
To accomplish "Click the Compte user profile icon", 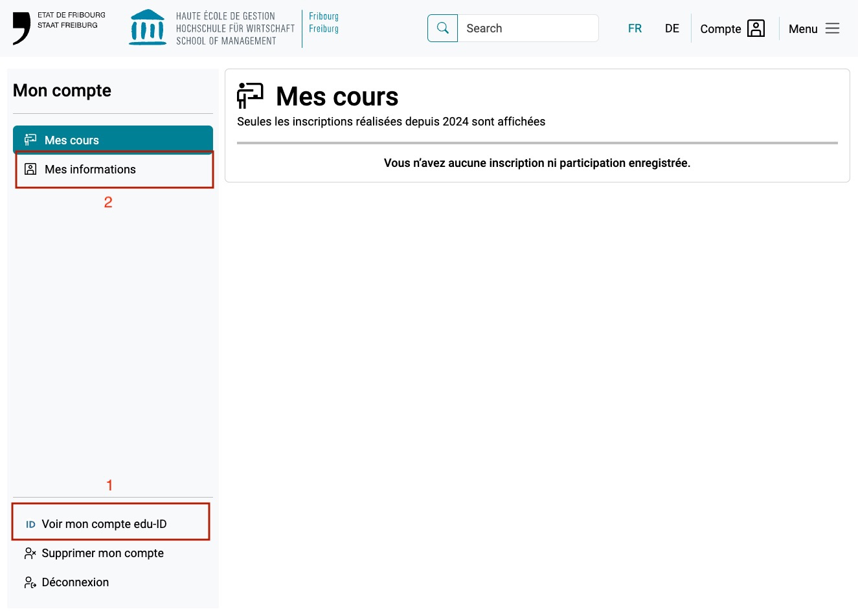I will 756,28.
